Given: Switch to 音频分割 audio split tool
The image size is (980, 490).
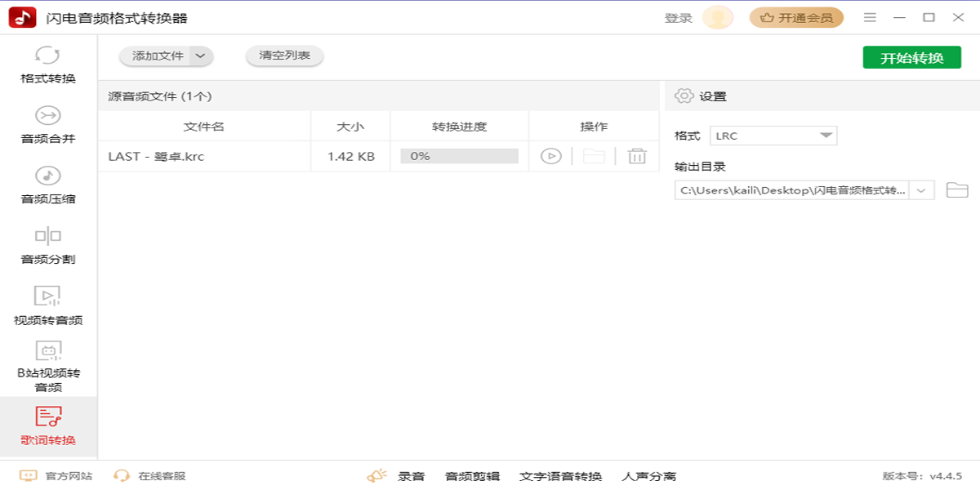Looking at the screenshot, I should coord(48,247).
